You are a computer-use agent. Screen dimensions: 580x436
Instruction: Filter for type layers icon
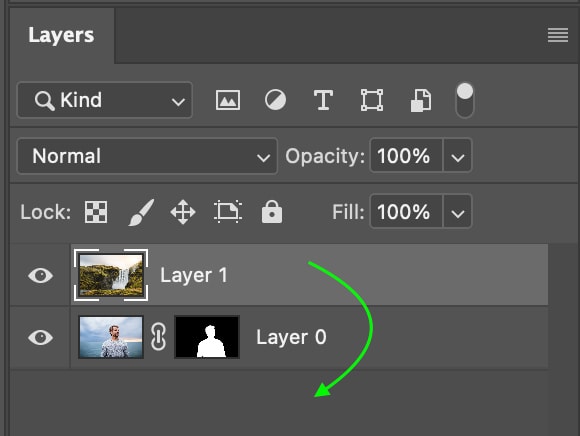point(323,100)
